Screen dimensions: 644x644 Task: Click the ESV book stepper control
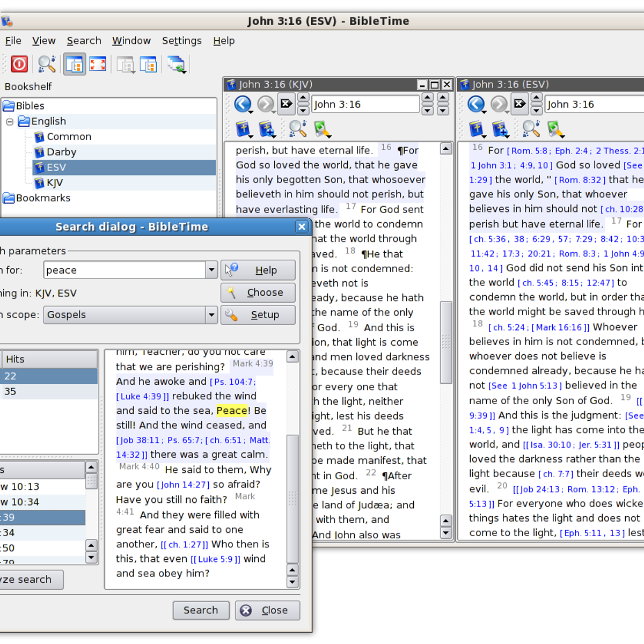(x=536, y=104)
